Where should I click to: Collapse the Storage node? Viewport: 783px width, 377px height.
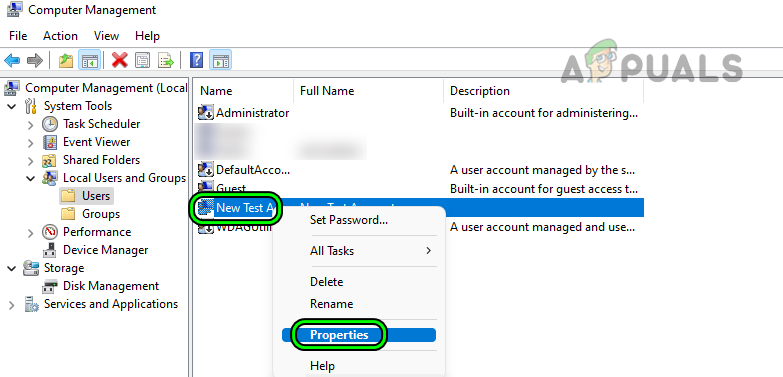(x=11, y=268)
